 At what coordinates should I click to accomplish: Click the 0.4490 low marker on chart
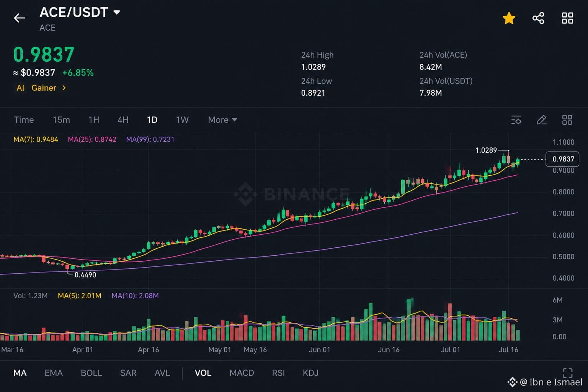pos(85,275)
